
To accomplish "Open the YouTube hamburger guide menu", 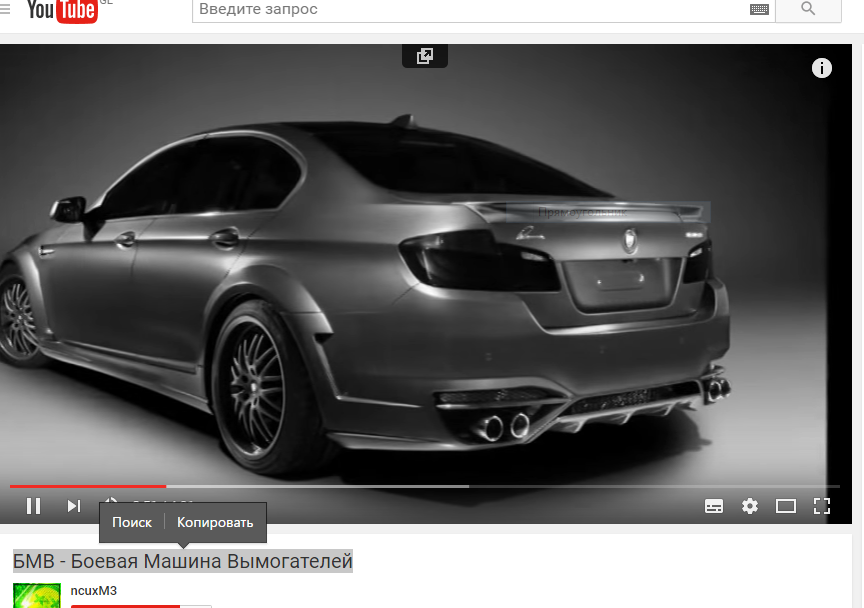I will tap(5, 9).
